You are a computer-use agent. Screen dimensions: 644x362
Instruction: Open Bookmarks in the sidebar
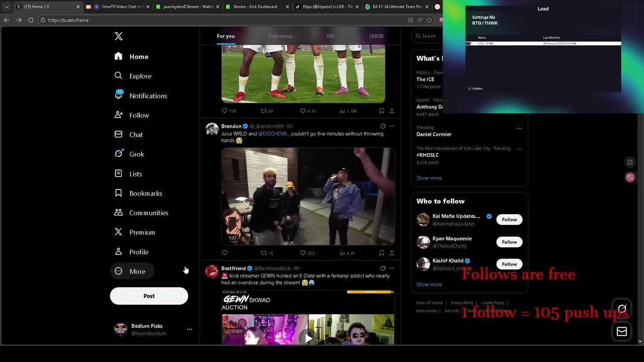click(x=139, y=194)
